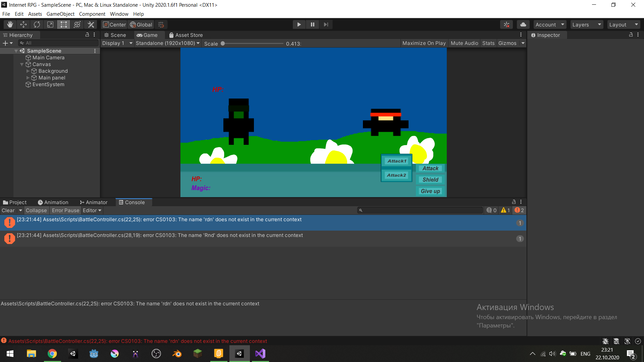The height and width of the screenshot is (362, 644).
Task: Open the custom editor tools icon
Action: click(91, 24)
